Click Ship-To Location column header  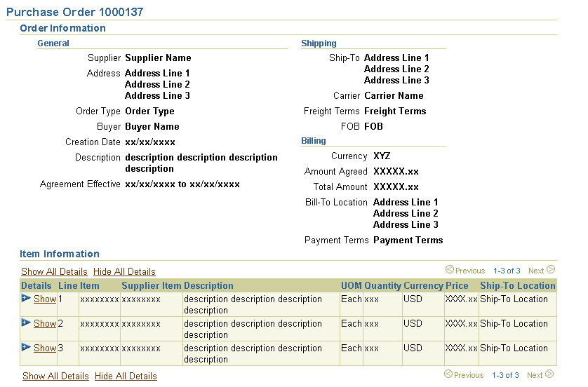tap(518, 285)
